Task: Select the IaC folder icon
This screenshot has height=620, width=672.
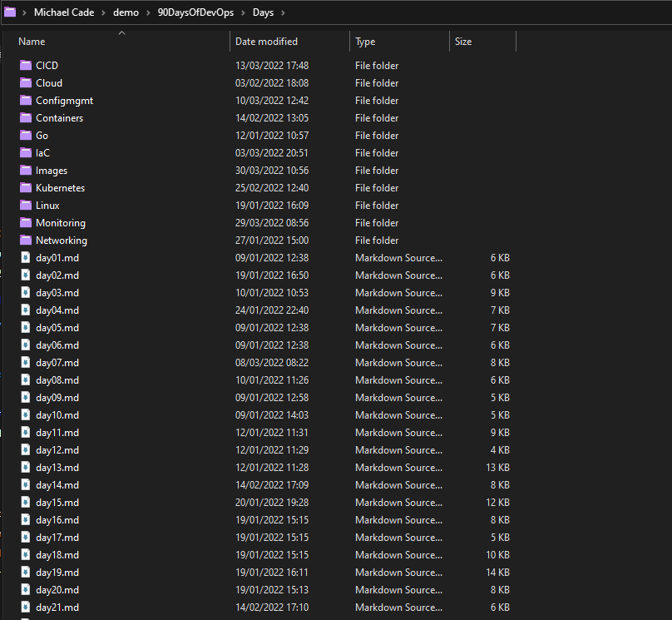Action: tap(26, 152)
